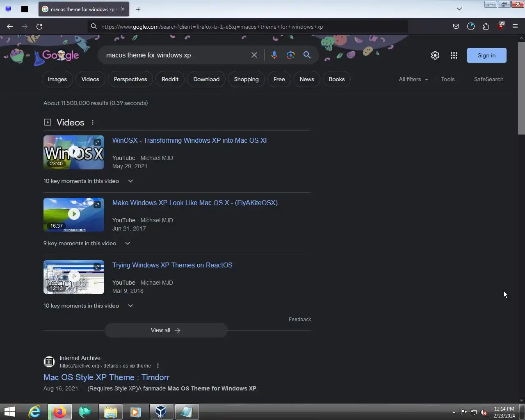Viewport: 525px width, 420px height.
Task: Click into the Google search text field
Action: coord(174,55)
